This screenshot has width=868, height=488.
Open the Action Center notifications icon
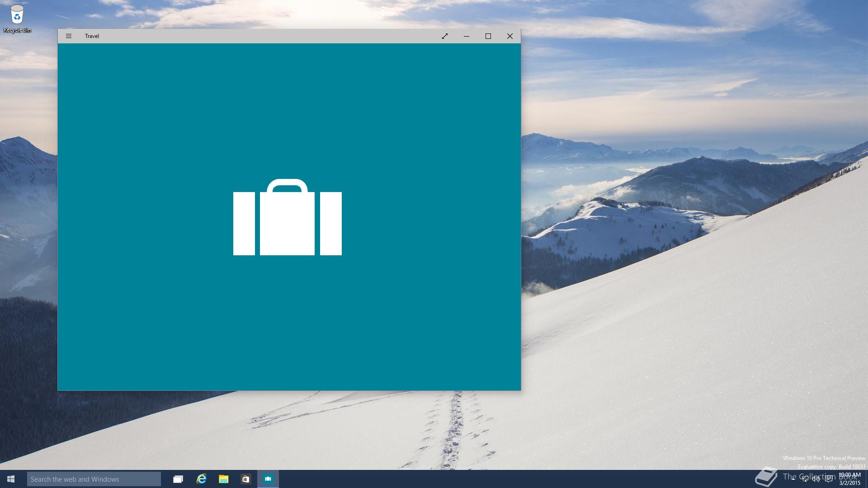click(829, 479)
